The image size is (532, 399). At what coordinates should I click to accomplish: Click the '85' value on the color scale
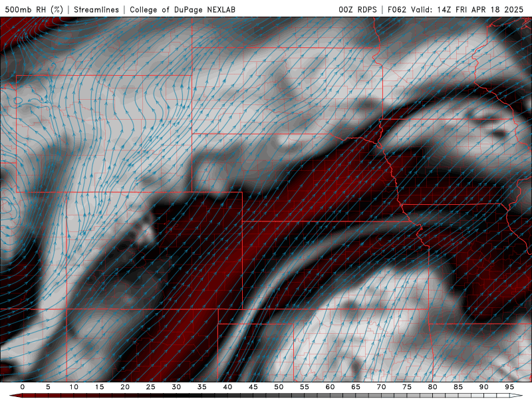(x=458, y=387)
